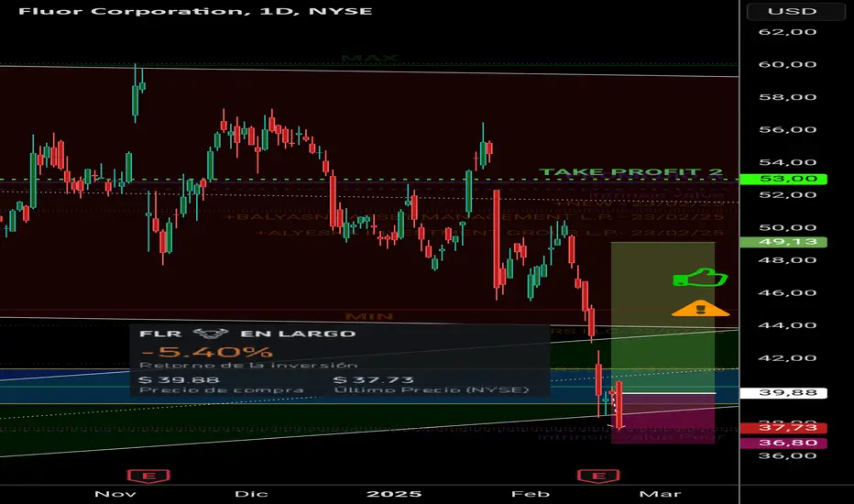This screenshot has width=854, height=504.
Task: Click the EN LARGO position label
Action: pyautogui.click(x=298, y=334)
